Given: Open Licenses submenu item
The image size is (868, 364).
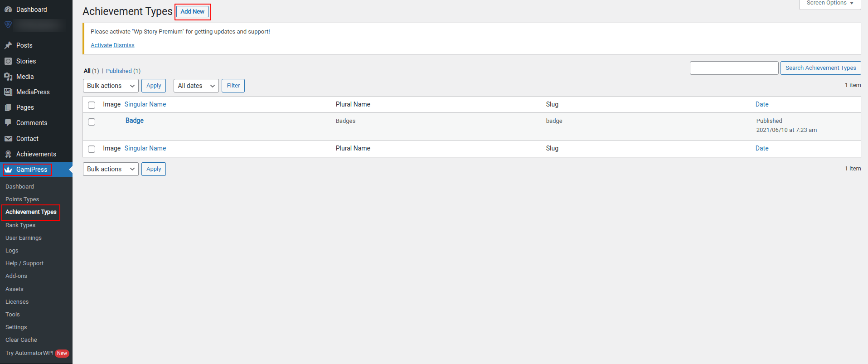Looking at the screenshot, I should point(17,302).
